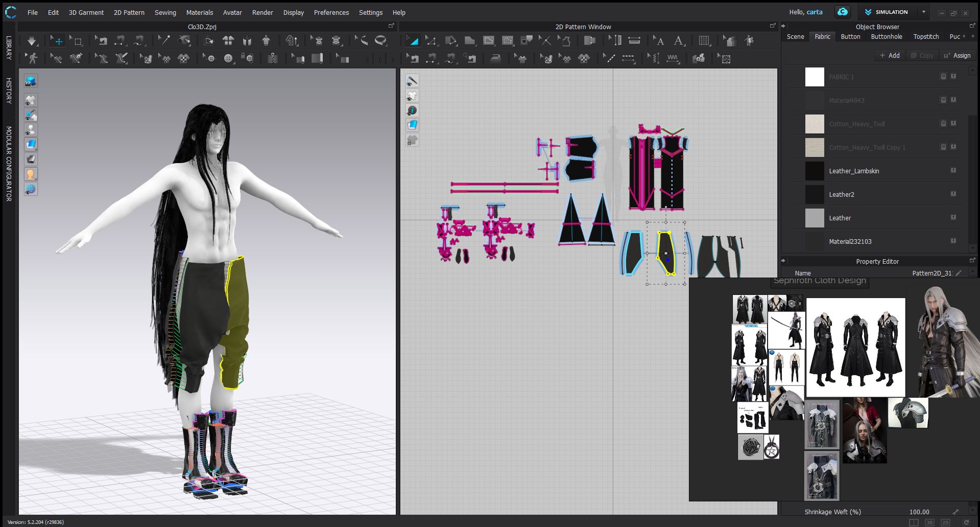The width and height of the screenshot is (980, 527).
Task: Select the Leather_Lambskin black swatch
Action: (815, 171)
